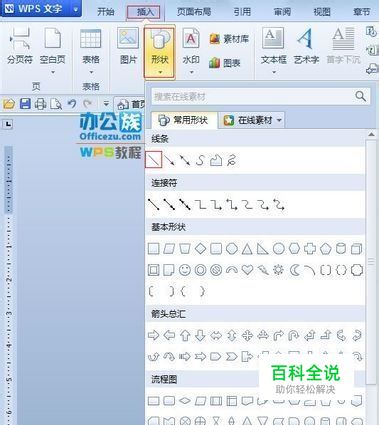
Task: Select the single arrow line shape
Action: tap(169, 160)
